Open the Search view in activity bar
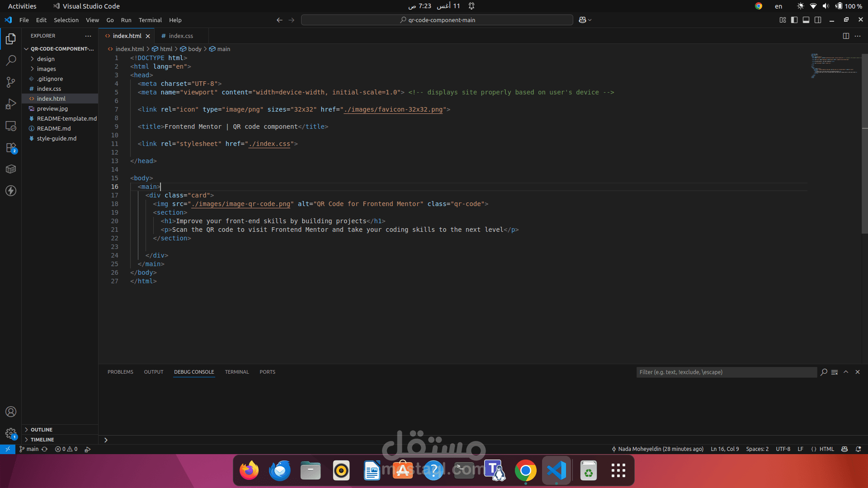This screenshot has width=868, height=488. 11,60
